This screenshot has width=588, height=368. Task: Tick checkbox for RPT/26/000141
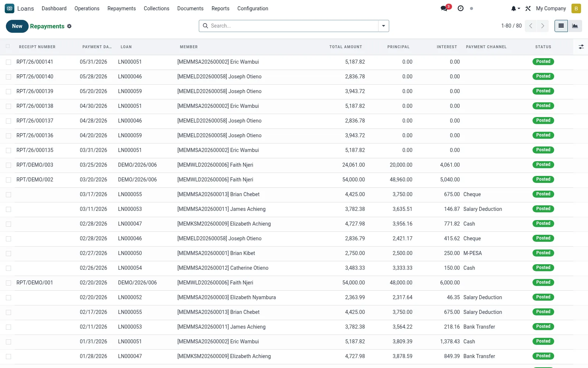pyautogui.click(x=8, y=62)
